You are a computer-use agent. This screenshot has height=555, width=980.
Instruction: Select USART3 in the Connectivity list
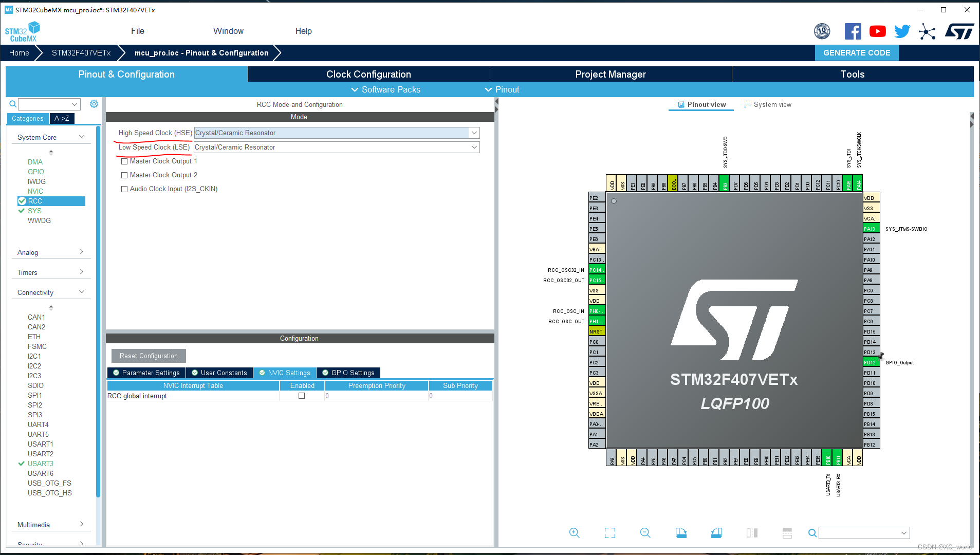(x=40, y=463)
